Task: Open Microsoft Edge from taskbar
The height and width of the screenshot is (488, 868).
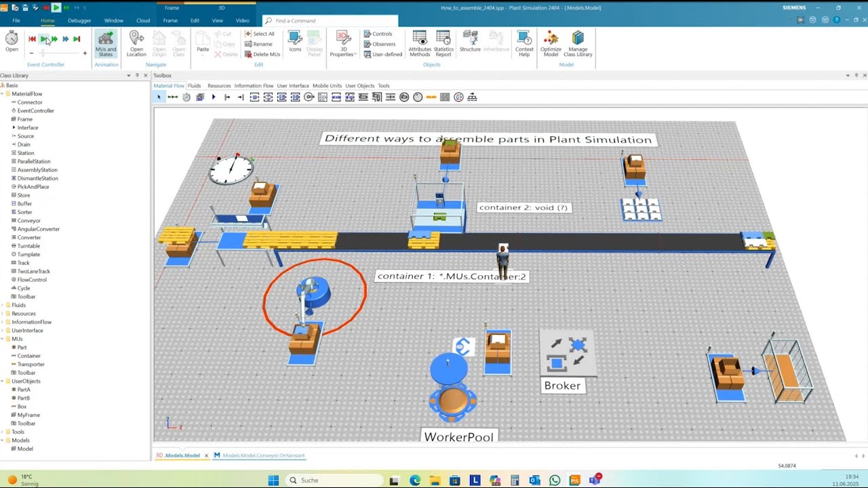Action: click(x=415, y=481)
